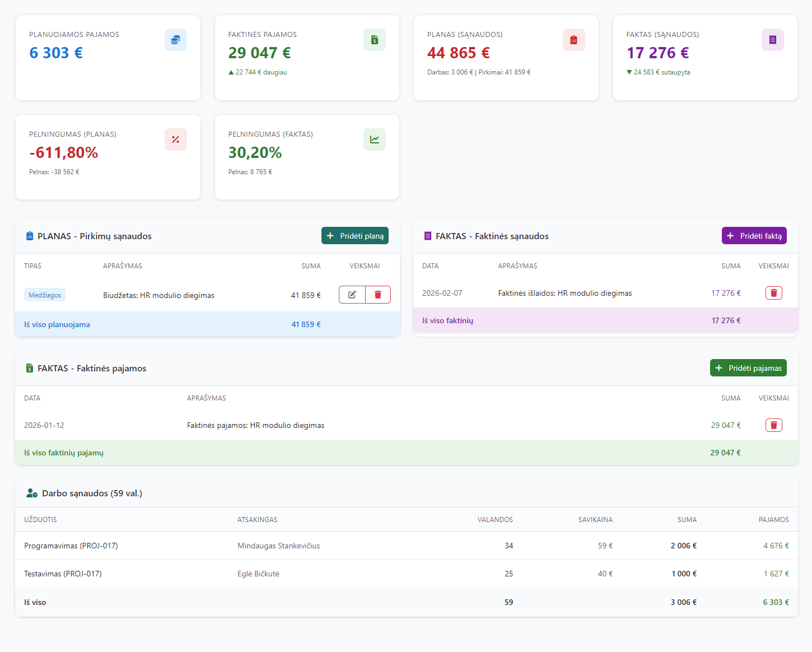Click the coins icon in Planuojamos pajamos card
The image size is (812, 652).
pyautogui.click(x=175, y=40)
